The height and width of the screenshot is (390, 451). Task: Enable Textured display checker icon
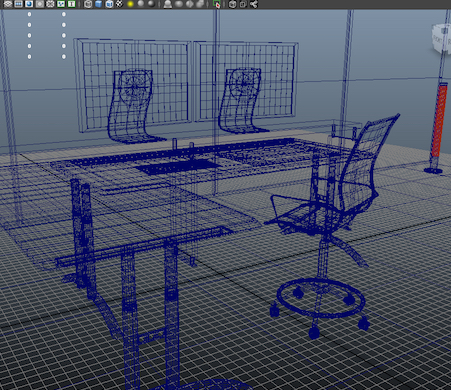coord(119,4)
